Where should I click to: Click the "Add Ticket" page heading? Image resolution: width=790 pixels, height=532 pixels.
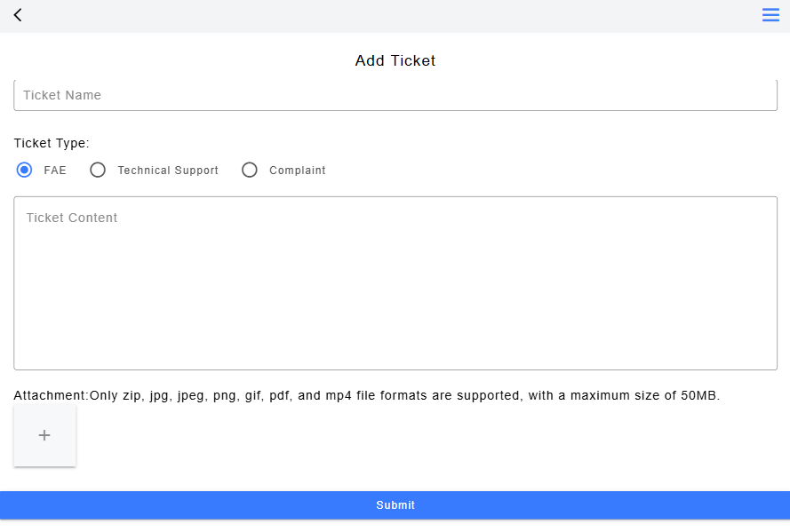coord(395,60)
